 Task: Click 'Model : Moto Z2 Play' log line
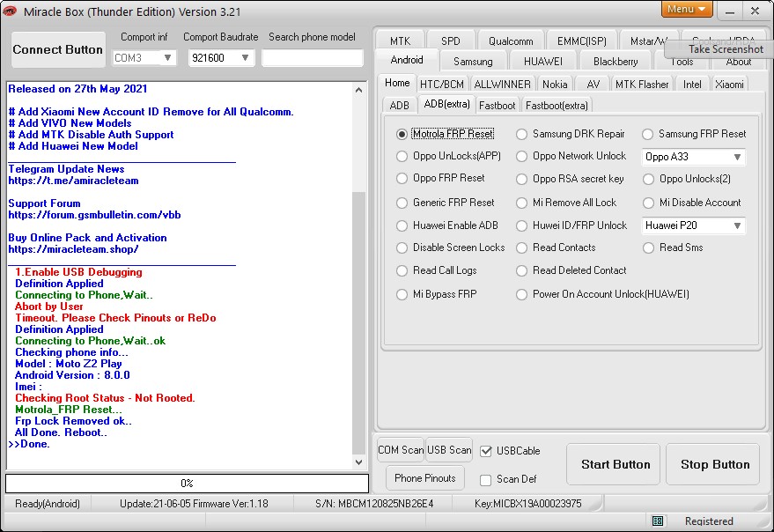(69, 364)
